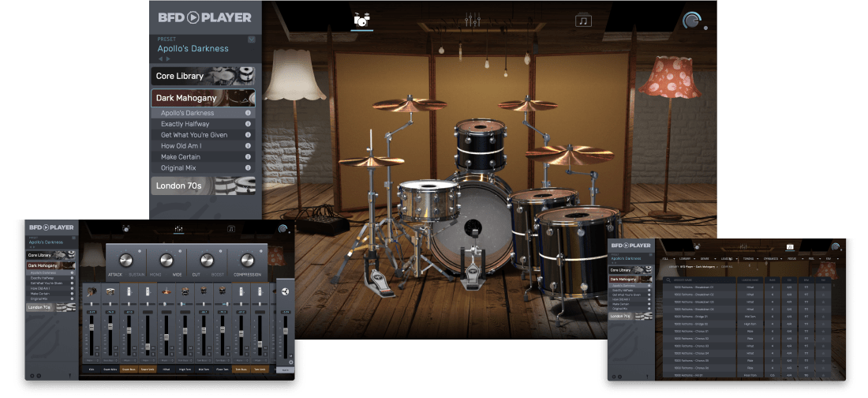Screen dimensions: 868x398
Task: Open the drum kit view in main window
Action: [361, 20]
